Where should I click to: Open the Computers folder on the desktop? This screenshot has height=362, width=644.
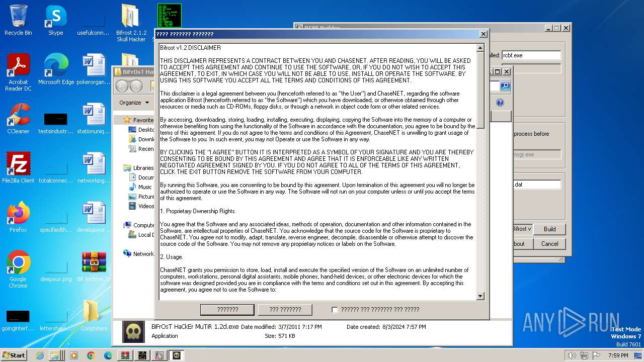click(x=93, y=316)
